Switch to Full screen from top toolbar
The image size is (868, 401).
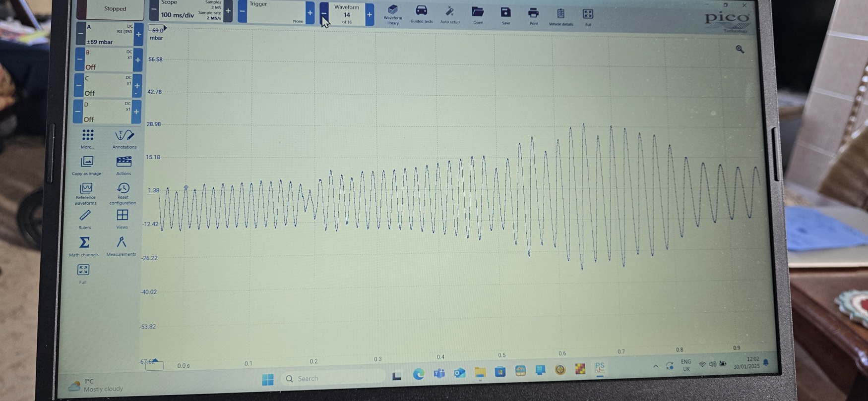[588, 17]
